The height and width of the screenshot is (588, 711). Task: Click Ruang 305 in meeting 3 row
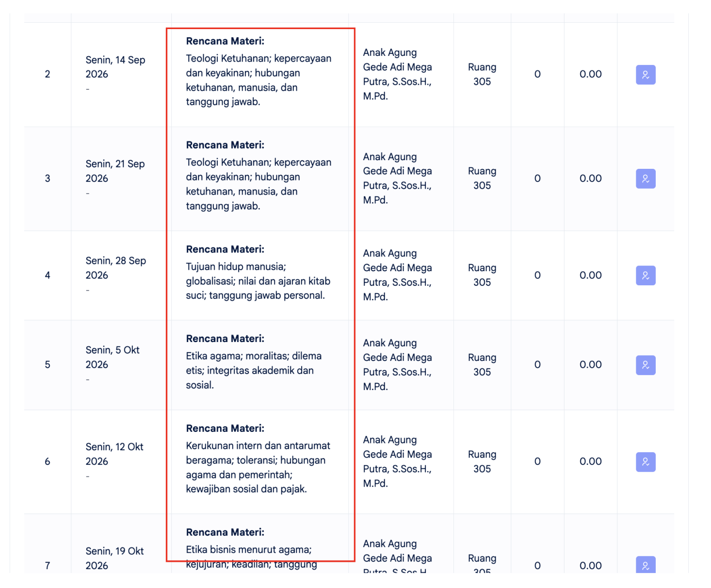click(x=482, y=178)
